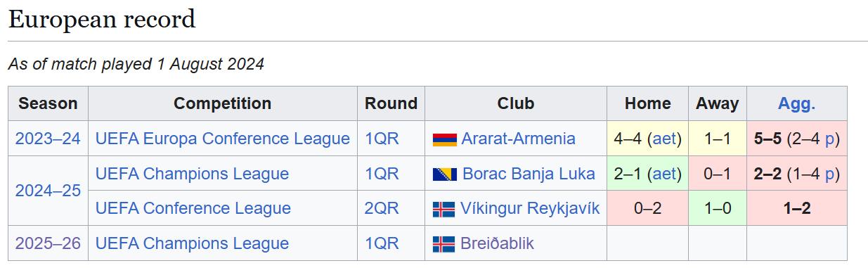Screen dimensions: 868x268
Task: Open the Borac Banja Luka link
Action: [x=529, y=174]
